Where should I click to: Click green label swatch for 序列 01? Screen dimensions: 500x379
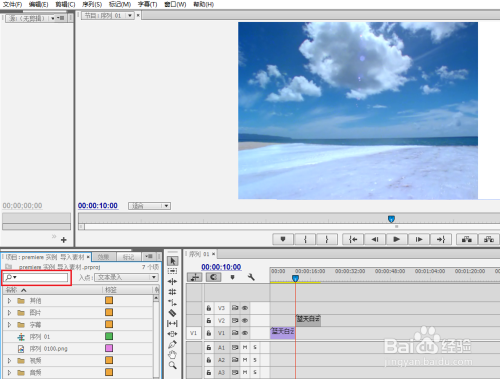(109, 336)
